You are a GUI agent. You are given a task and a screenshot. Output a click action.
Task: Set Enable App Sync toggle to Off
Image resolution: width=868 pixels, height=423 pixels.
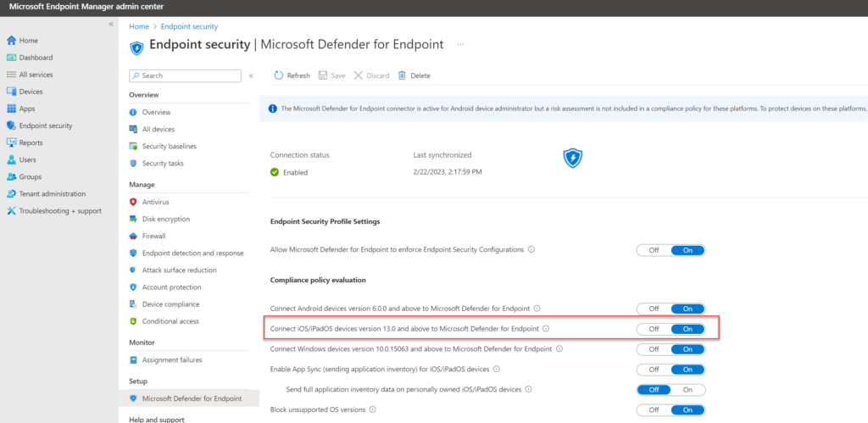click(654, 370)
